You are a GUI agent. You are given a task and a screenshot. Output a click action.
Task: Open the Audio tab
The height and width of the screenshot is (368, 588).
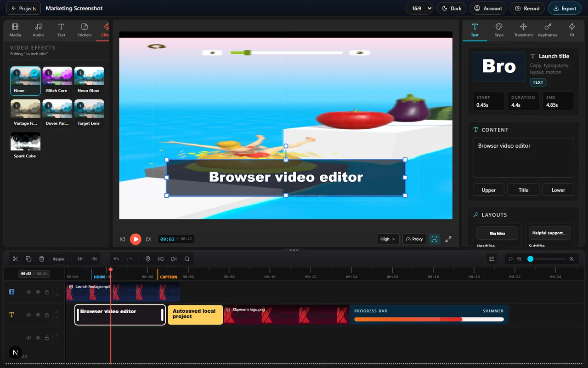[x=39, y=30]
